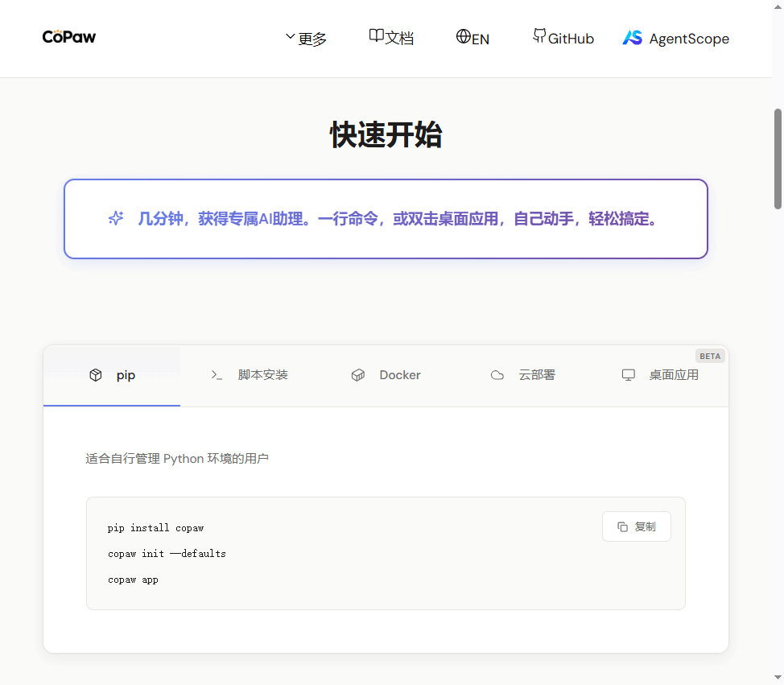784x685 pixels.
Task: Select the 云部署 tab label
Action: tap(536, 375)
